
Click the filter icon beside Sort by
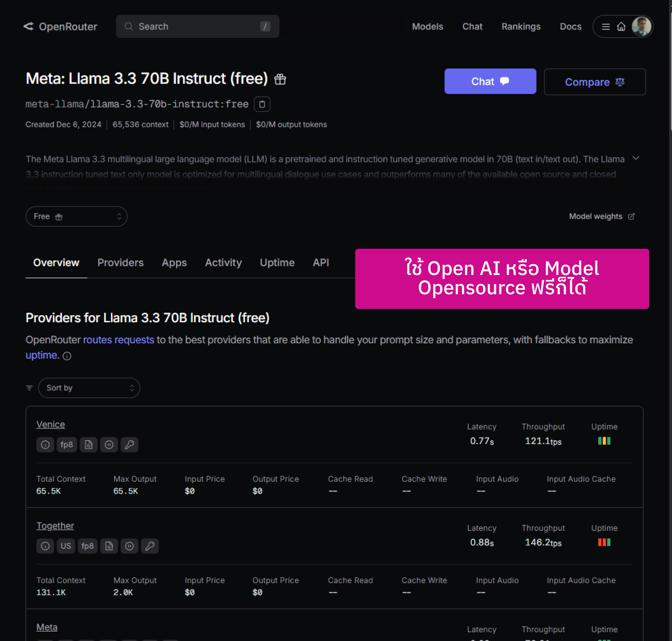tap(29, 388)
